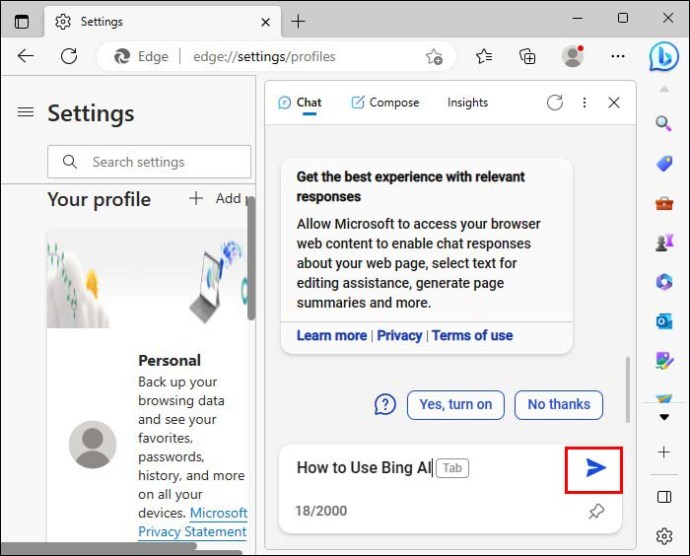Viewport: 690px width, 556px height.
Task: Close the Settings tab
Action: pos(265,22)
